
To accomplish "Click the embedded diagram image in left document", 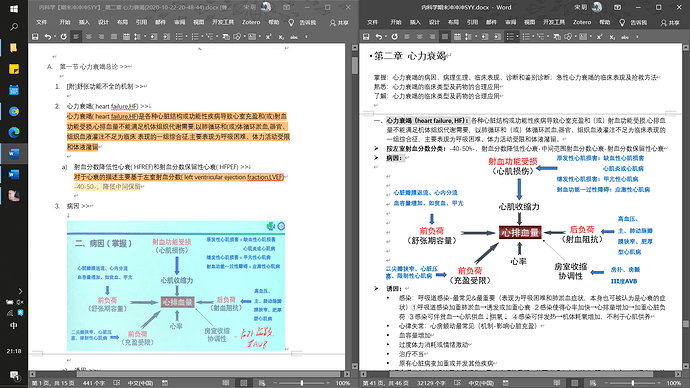I will point(176,286).
